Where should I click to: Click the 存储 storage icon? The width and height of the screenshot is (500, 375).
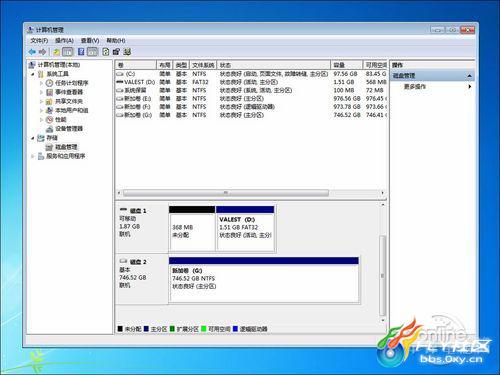[41, 138]
